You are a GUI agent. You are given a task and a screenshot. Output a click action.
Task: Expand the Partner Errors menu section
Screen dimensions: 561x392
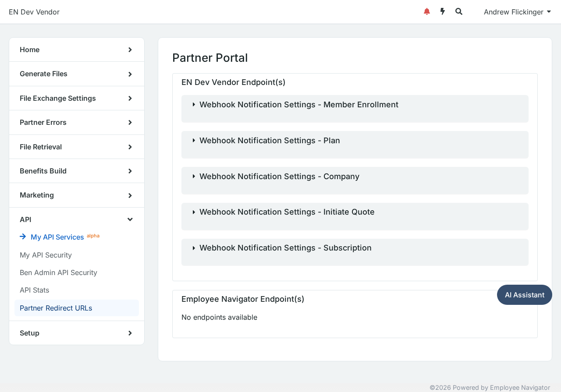[x=77, y=122]
